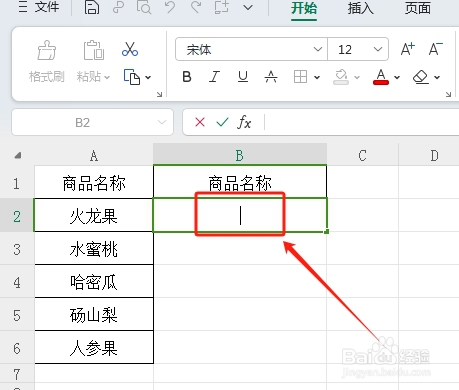
Task: Click cell containing 水蜜桃
Action: coord(94,249)
